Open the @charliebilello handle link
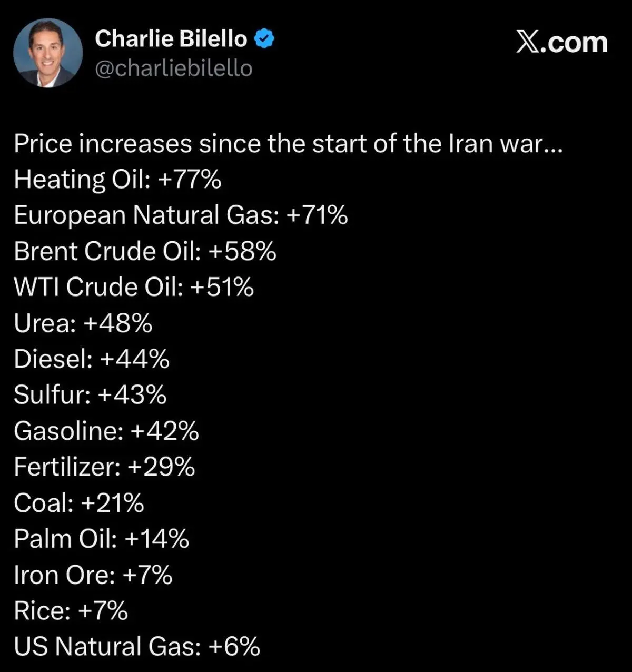The width and height of the screenshot is (632, 672). pos(174,68)
